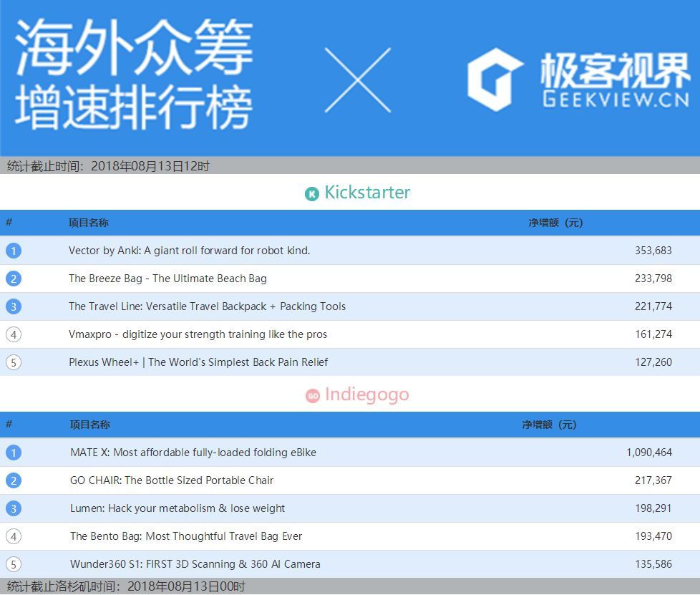
Task: Click 'The Travel Line: Versatile Travel Backpack' title
Action: (207, 306)
